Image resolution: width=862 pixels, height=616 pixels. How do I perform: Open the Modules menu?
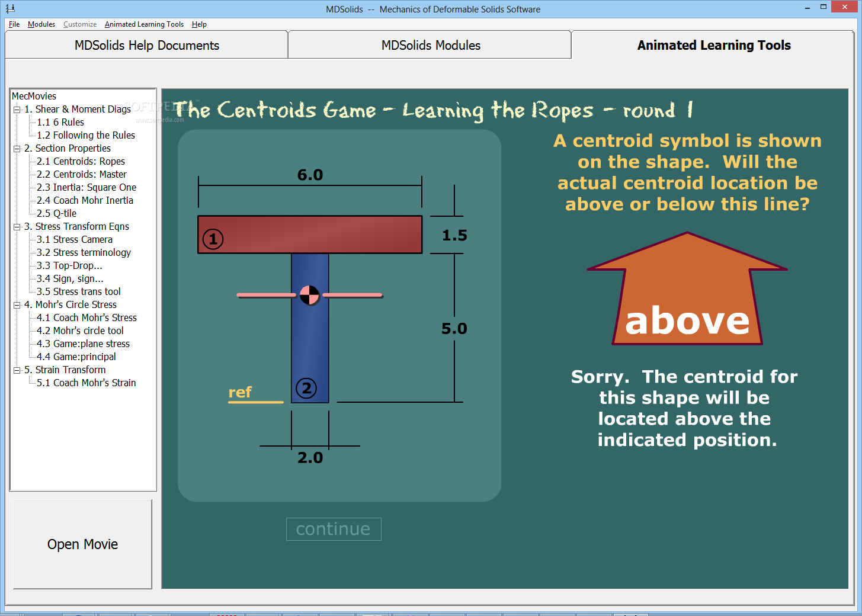click(x=41, y=24)
